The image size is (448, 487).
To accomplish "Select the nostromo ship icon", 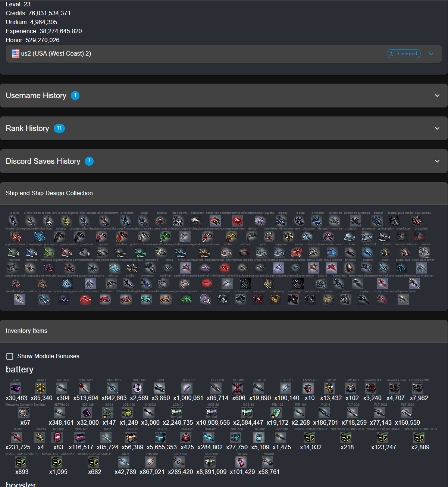I will (150, 268).
